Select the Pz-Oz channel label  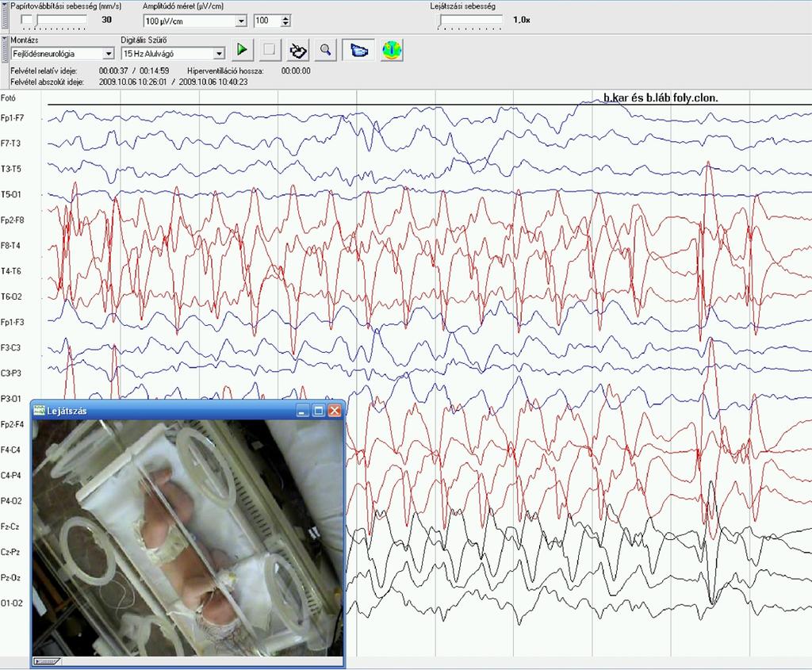click(x=10, y=578)
